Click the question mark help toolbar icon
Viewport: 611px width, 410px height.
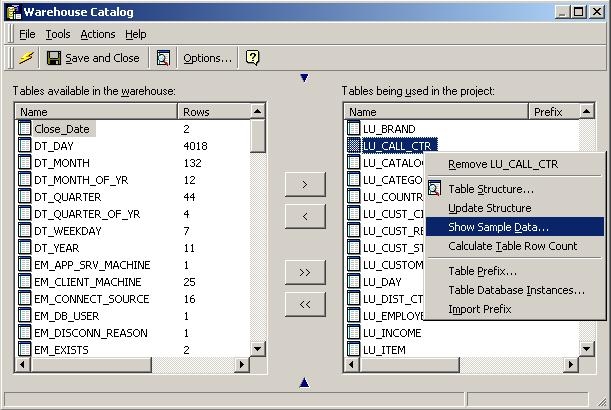(253, 58)
